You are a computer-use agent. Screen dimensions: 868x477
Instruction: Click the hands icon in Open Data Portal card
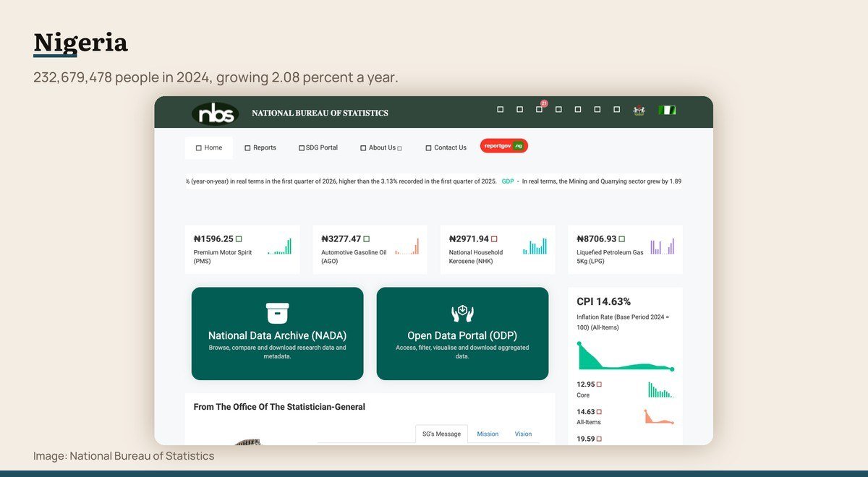point(462,313)
